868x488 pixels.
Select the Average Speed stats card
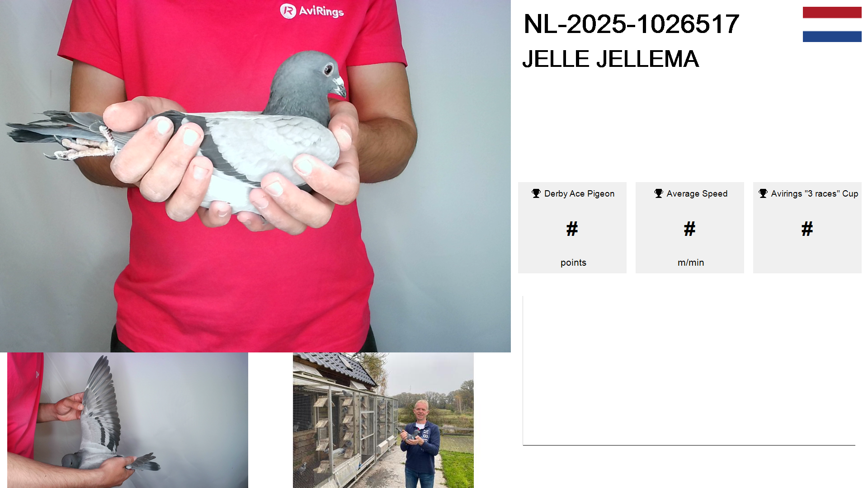click(690, 228)
